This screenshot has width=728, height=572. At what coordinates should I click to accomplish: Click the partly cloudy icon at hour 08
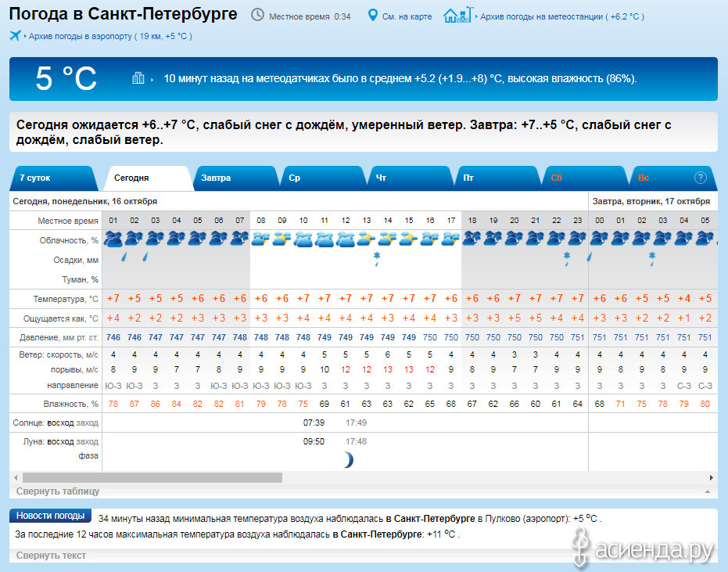[x=261, y=239]
